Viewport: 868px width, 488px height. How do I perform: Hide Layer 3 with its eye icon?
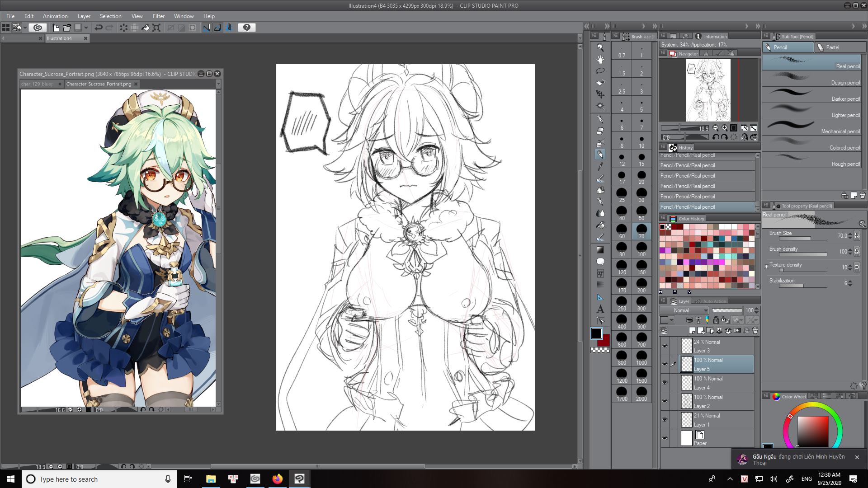[665, 346]
